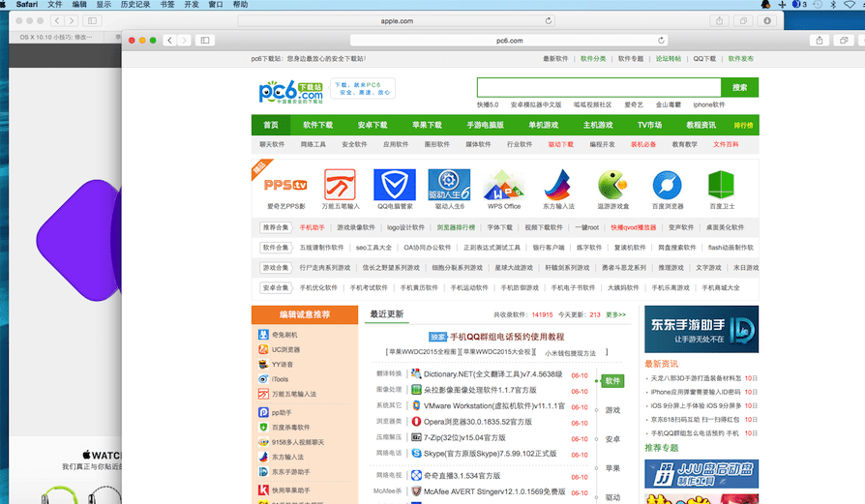
Task: Open the 万能五笔输入 app icon
Action: click(x=340, y=185)
